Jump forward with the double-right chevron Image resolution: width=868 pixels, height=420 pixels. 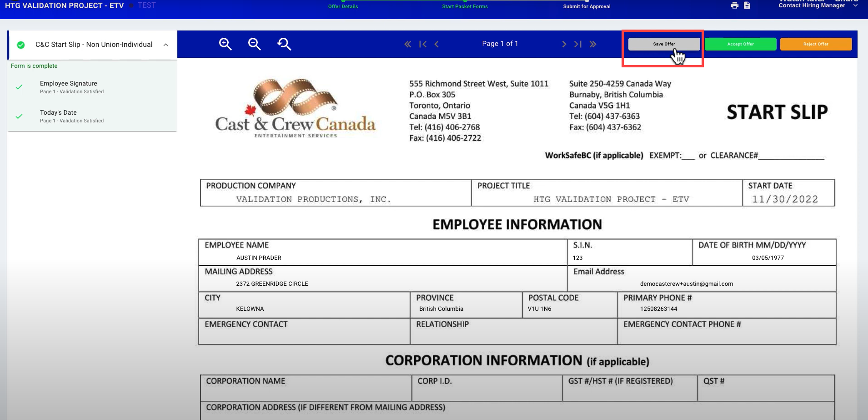click(593, 44)
